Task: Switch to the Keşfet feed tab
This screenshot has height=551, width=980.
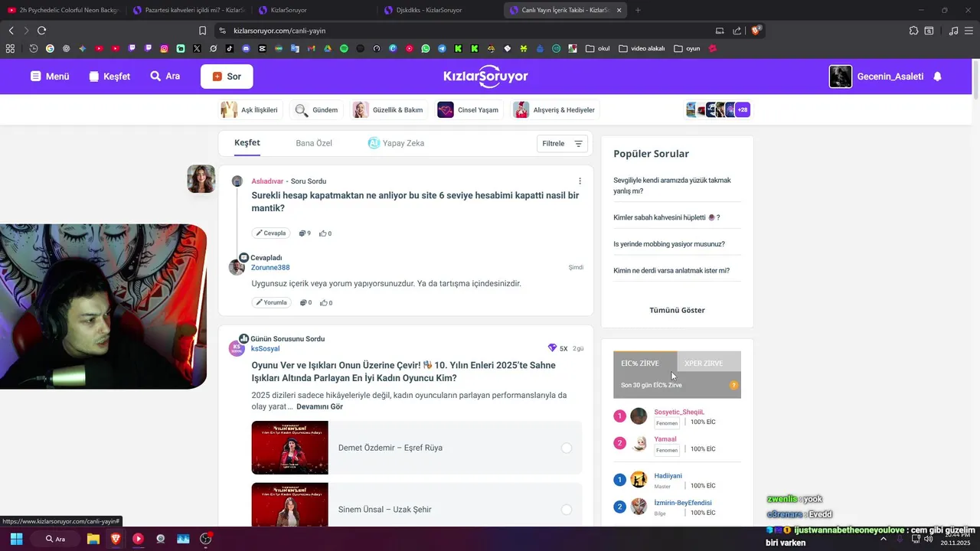Action: [x=247, y=143]
